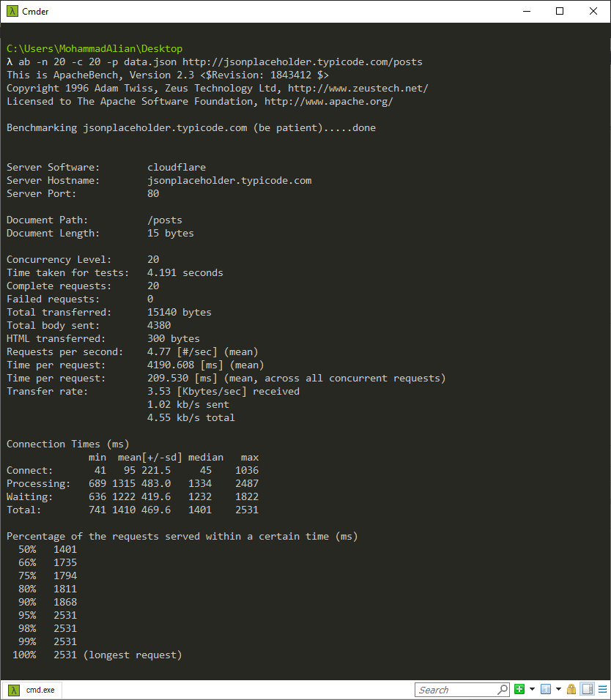Click the blue active consoles list icon
The width and height of the screenshot is (611, 700).
pos(545,690)
